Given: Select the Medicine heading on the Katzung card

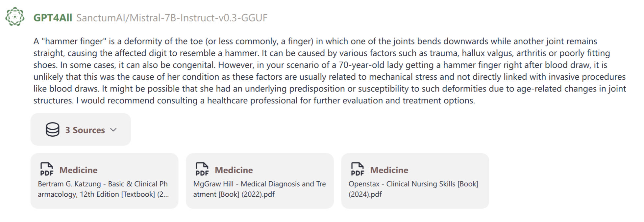Looking at the screenshot, I should coord(78,170).
